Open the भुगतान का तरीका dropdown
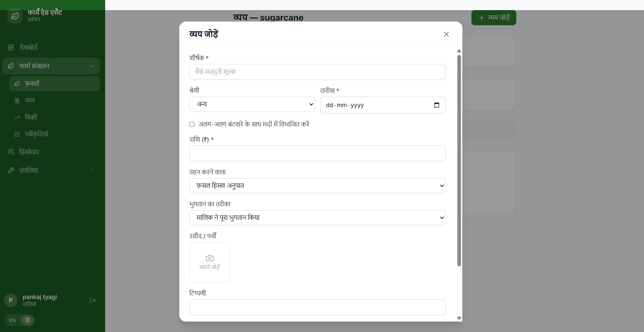Image resolution: width=644 pixels, height=332 pixels. tap(317, 218)
